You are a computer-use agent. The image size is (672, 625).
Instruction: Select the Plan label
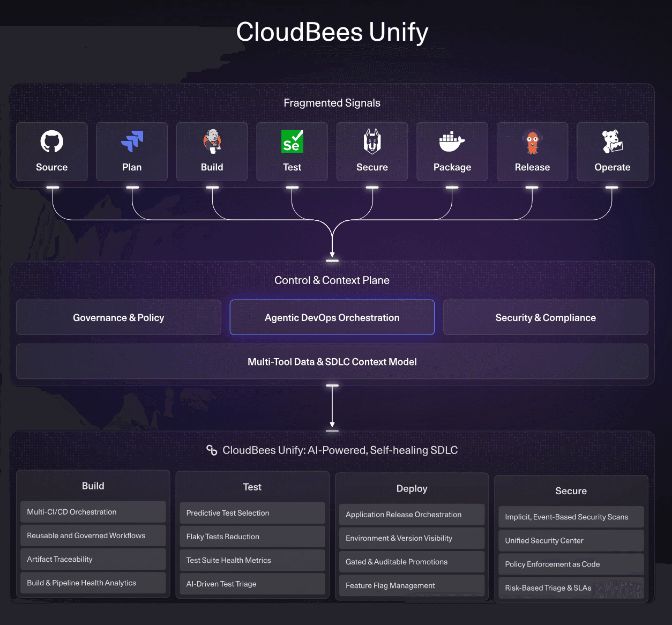(132, 167)
